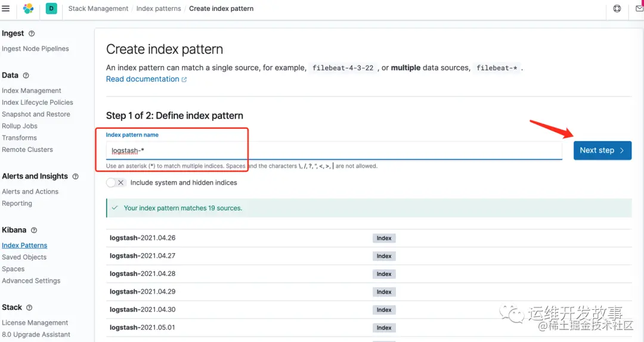The height and width of the screenshot is (342, 644).
Task: Focus the Index pattern name field
Action: 334,151
